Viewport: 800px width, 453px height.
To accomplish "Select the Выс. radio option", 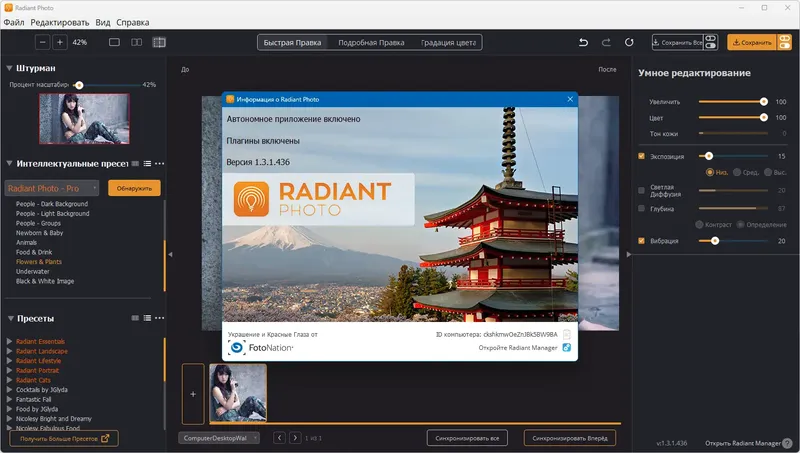I will coord(768,172).
